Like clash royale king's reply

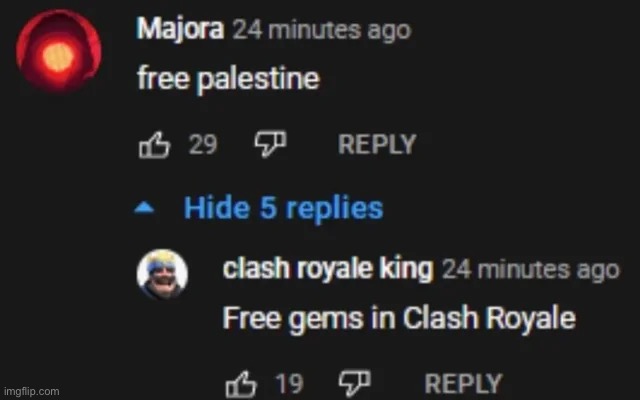[x=241, y=384]
